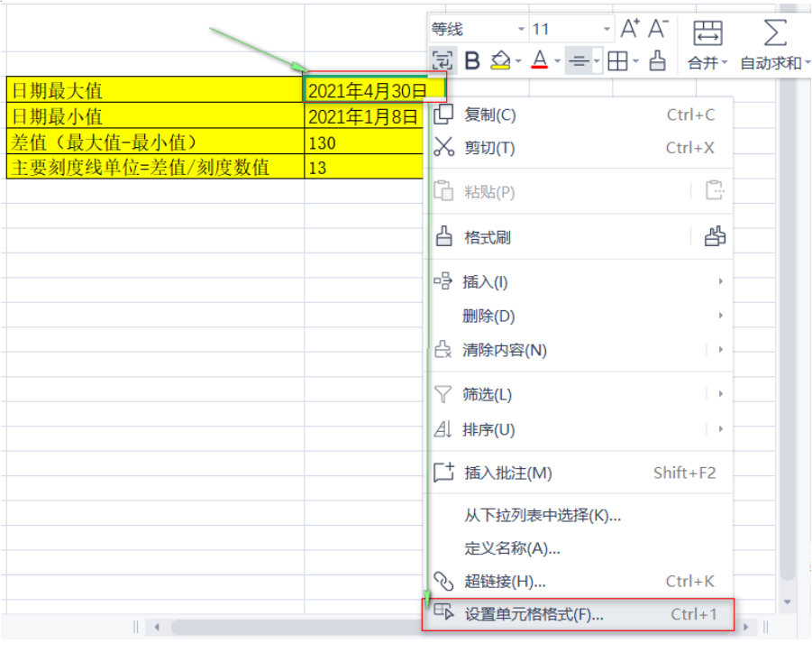Click the center alignment icon

(579, 61)
